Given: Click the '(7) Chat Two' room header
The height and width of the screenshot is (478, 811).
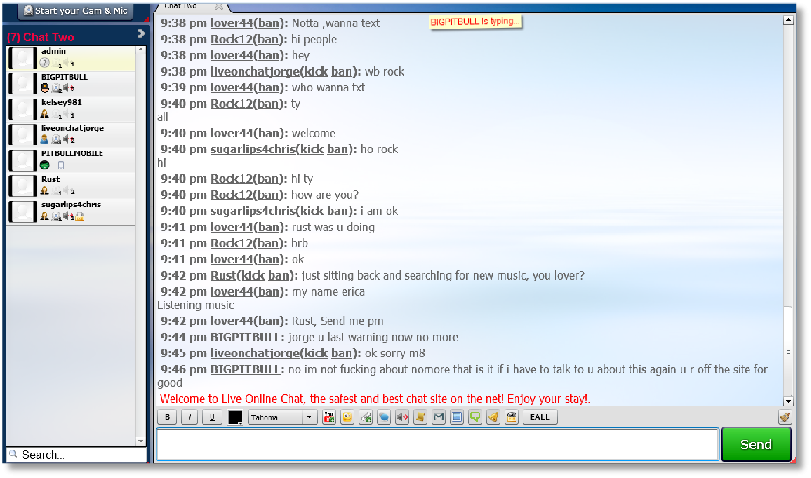Looking at the screenshot, I should [x=41, y=37].
